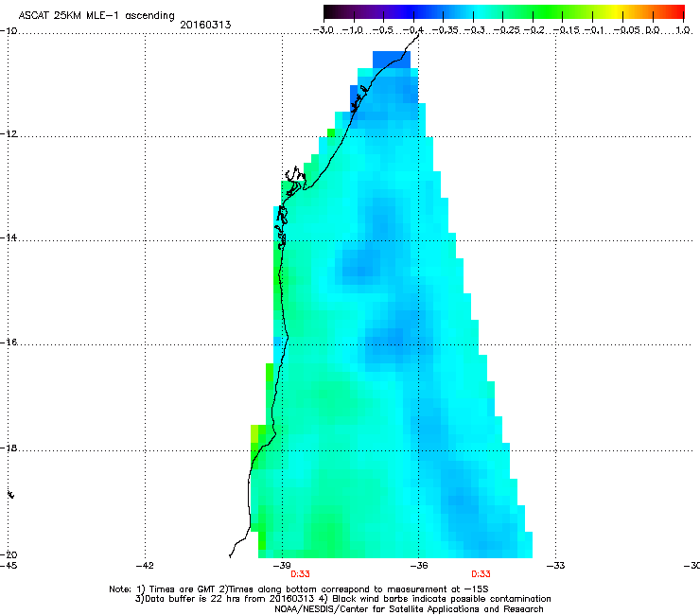Click the "-0.5" color bar label
Image resolution: width=700 pixels, height=615 pixels.
click(x=382, y=30)
